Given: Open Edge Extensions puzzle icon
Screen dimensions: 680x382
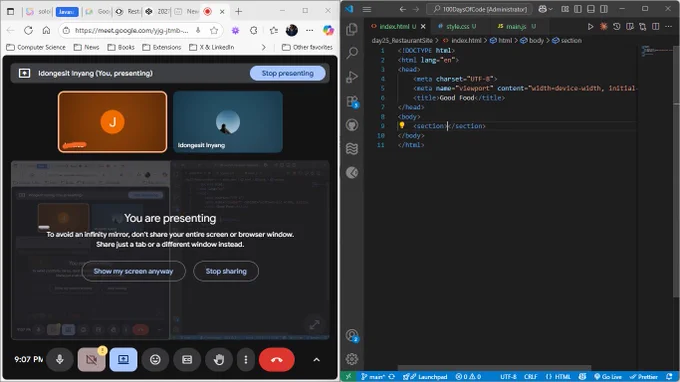Looking at the screenshot, I should click(x=254, y=30).
